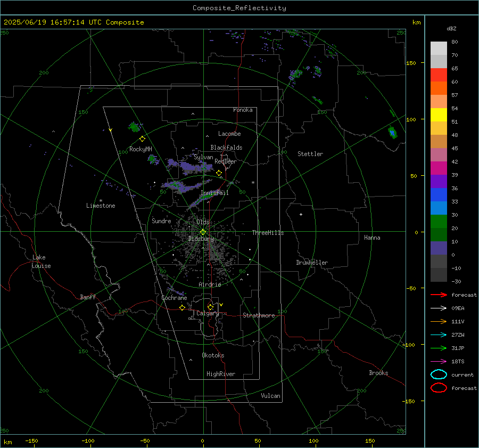Click the Drumheller town label
Image resolution: width=479 pixels, height=448 pixels.
coord(312,263)
